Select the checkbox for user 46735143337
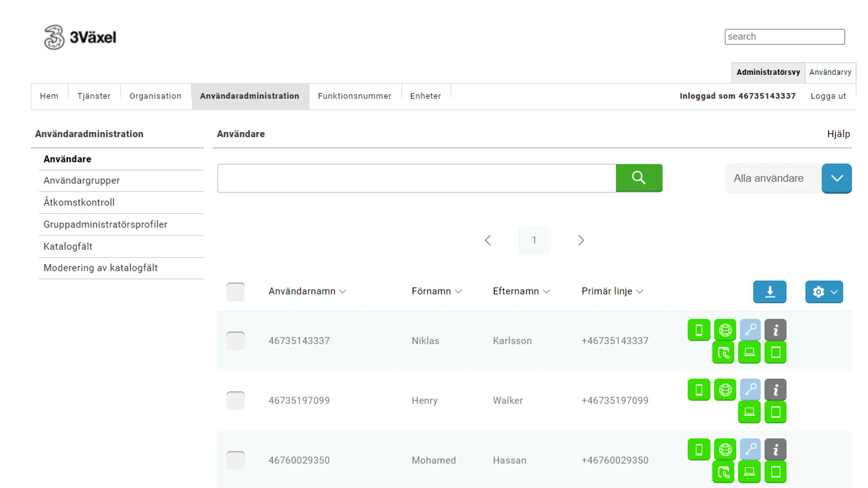This screenshot has width=868, height=488. [236, 341]
